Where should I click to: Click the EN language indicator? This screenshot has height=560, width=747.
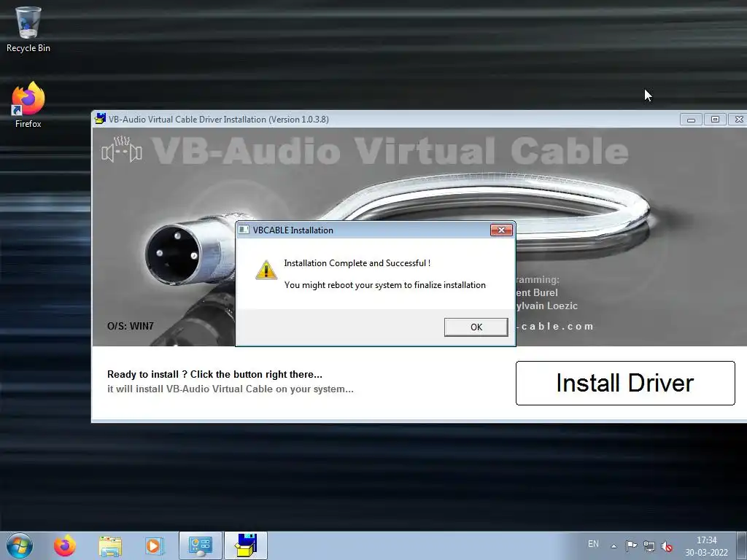[x=593, y=544]
